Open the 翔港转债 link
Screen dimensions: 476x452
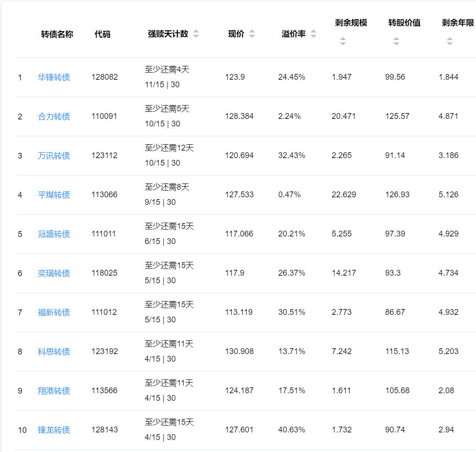(54, 391)
